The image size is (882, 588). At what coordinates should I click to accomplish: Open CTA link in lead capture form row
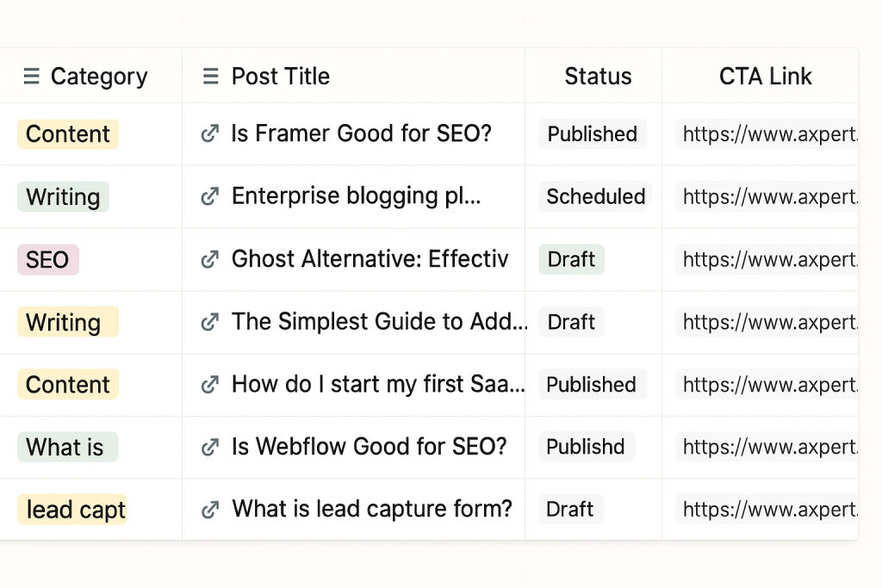pyautogui.click(x=767, y=510)
